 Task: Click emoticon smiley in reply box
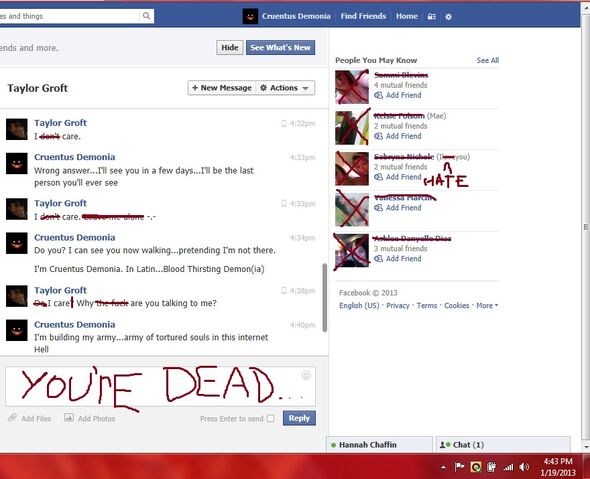(306, 375)
